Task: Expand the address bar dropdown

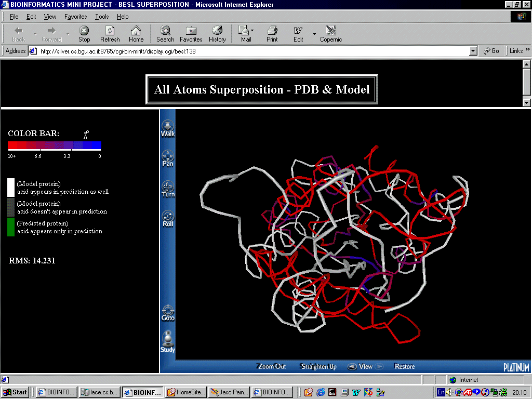Action: pyautogui.click(x=473, y=51)
